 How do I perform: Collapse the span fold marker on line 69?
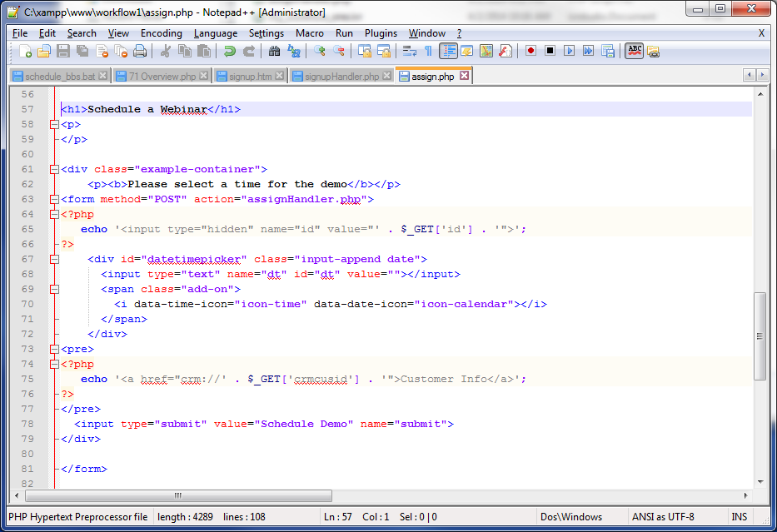pos(54,289)
